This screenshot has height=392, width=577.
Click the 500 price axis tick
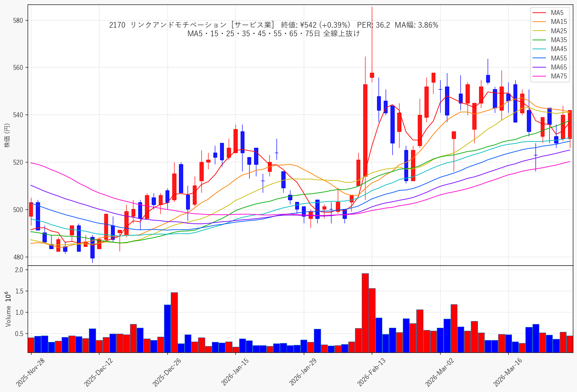pos(18,210)
